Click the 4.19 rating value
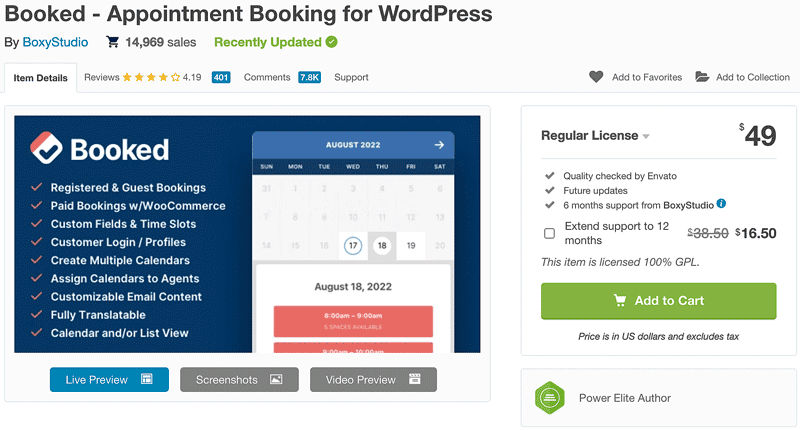 tap(192, 78)
